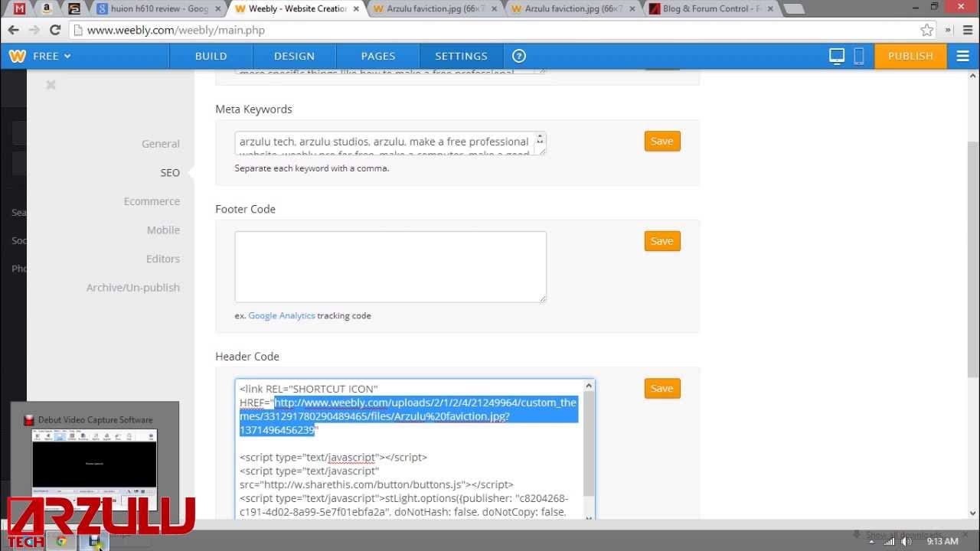Open the Chrome browser menu
980x551 pixels.
tap(966, 29)
